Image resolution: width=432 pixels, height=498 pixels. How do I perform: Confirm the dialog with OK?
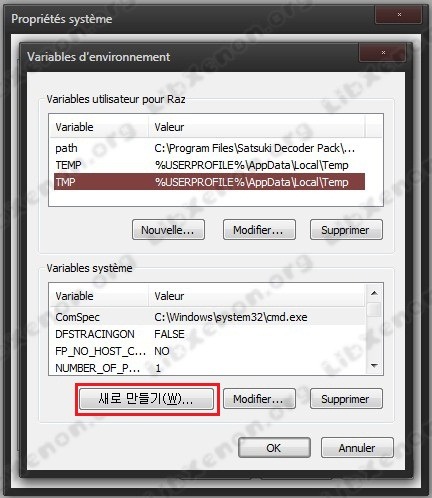coord(274,448)
